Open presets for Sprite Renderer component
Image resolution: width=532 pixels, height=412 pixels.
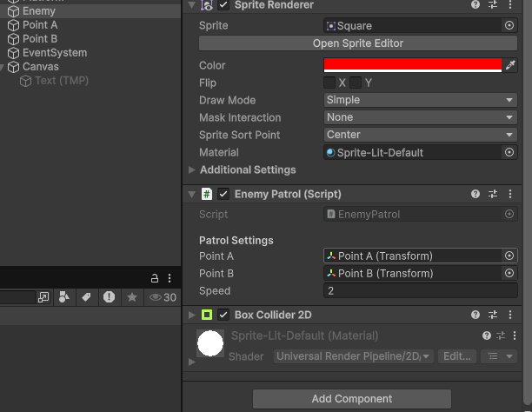click(493, 4)
